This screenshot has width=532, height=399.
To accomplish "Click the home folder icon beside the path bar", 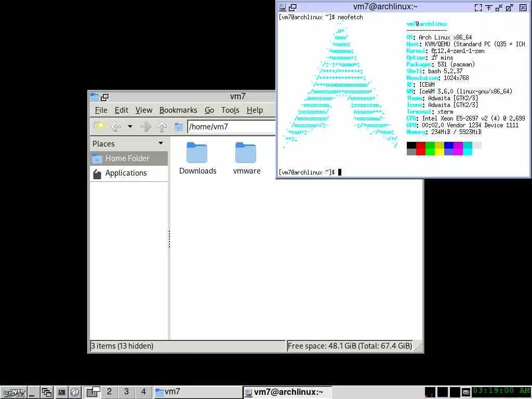I will (179, 127).
